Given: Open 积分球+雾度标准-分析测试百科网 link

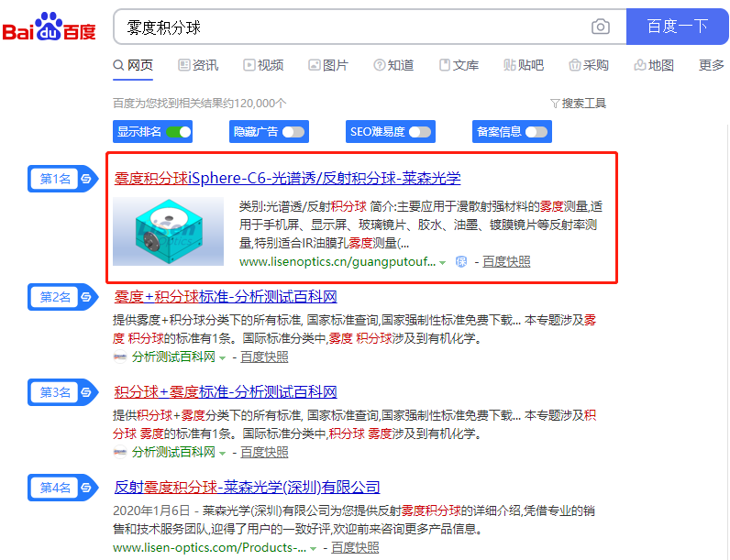Looking at the screenshot, I should (x=226, y=392).
